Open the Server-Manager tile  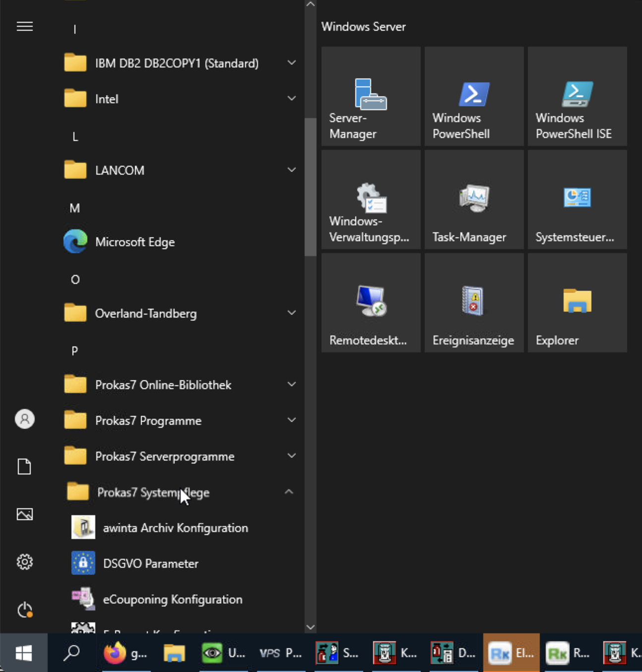click(x=371, y=96)
